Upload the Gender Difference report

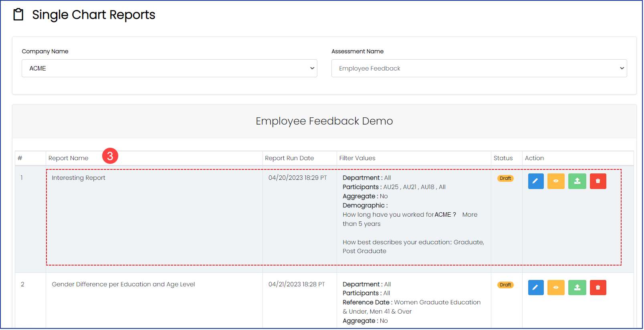577,288
